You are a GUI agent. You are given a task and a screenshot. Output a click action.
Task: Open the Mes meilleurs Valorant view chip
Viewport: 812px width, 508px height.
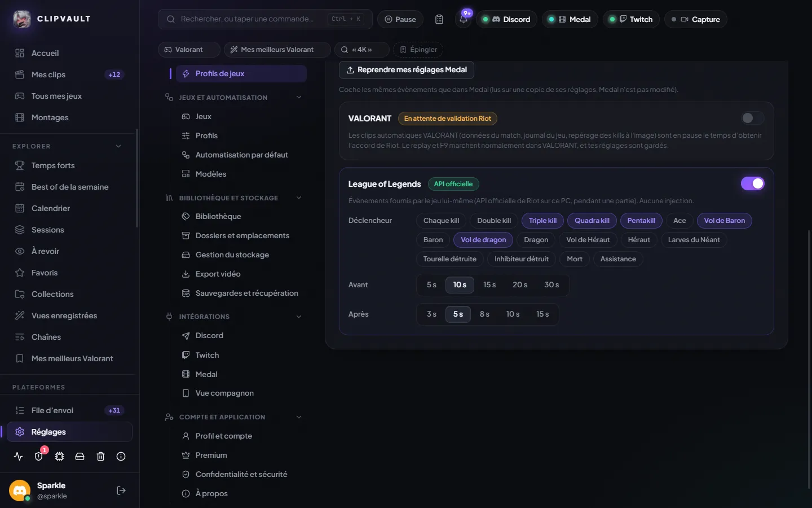277,50
